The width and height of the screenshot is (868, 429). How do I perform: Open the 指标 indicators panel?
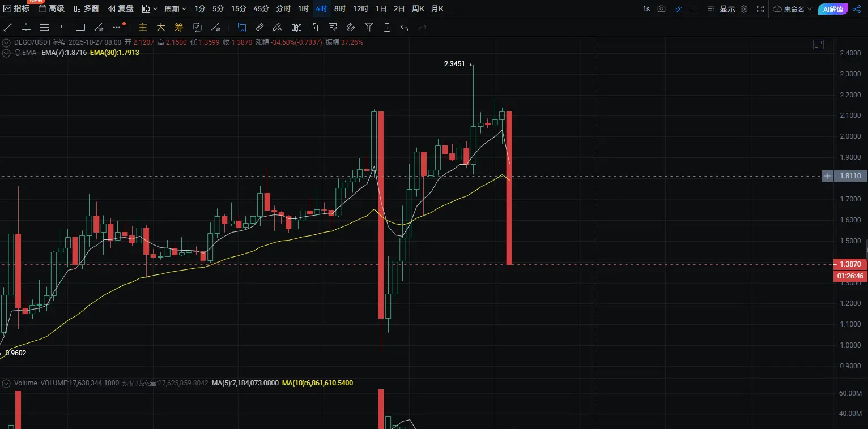tap(16, 8)
